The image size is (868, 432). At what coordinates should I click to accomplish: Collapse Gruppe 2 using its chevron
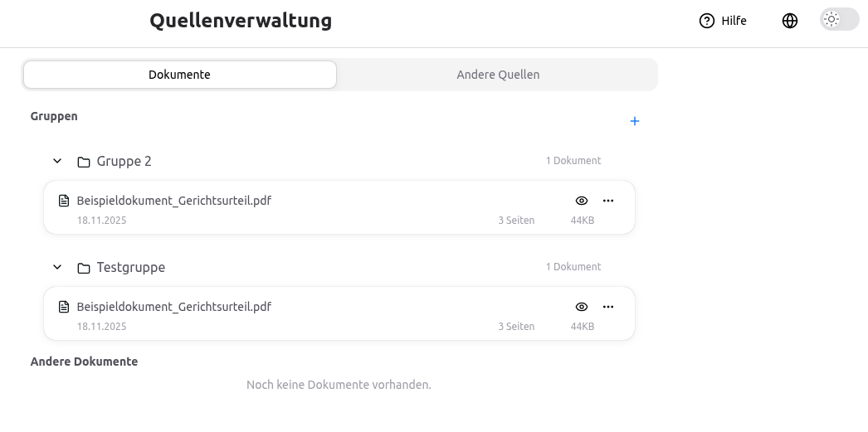click(57, 161)
